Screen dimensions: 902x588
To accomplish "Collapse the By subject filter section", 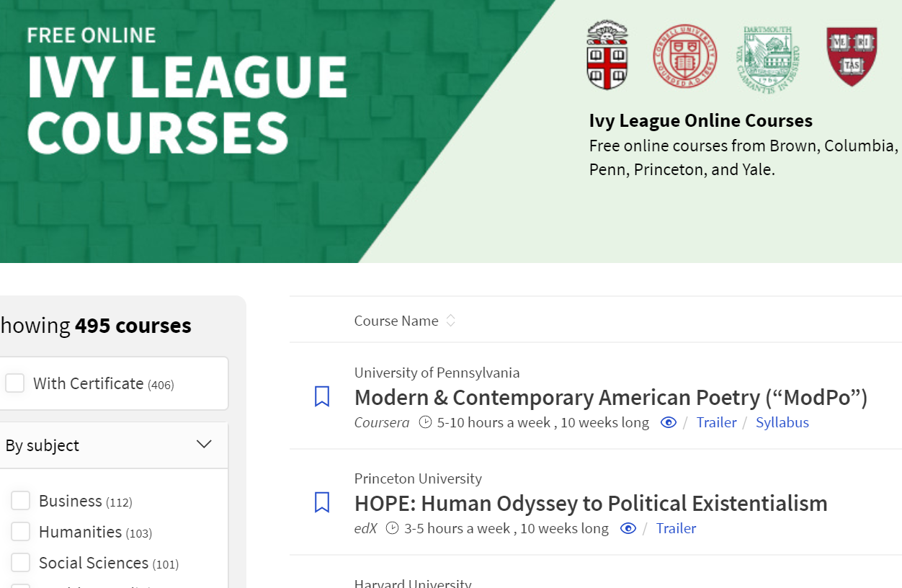I will pyautogui.click(x=204, y=445).
